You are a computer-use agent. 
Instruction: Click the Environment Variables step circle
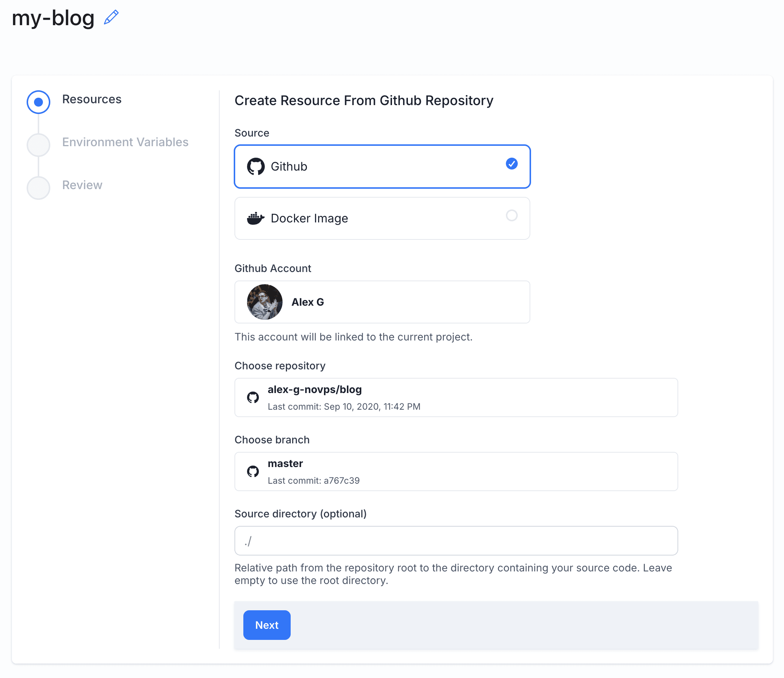pos(38,145)
